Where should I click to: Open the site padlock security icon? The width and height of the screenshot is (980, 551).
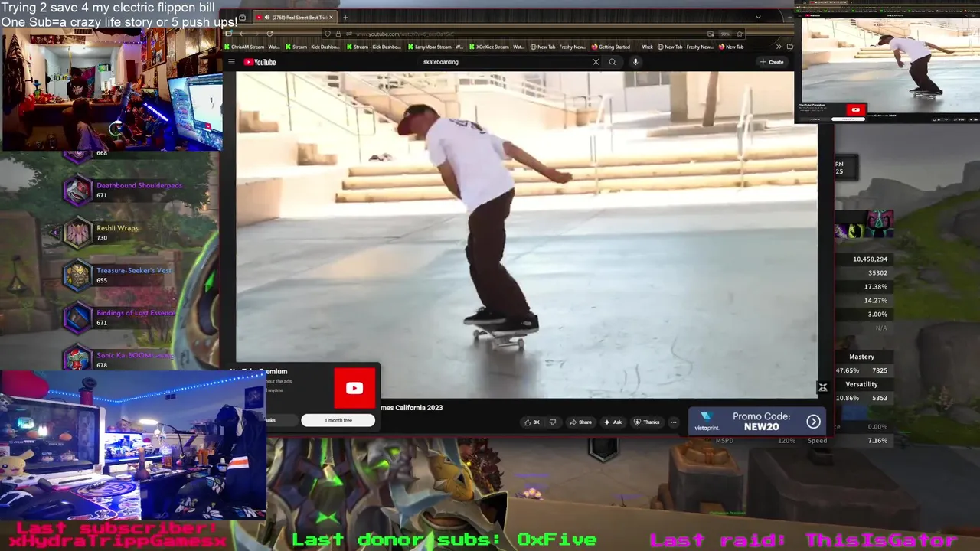click(x=338, y=34)
